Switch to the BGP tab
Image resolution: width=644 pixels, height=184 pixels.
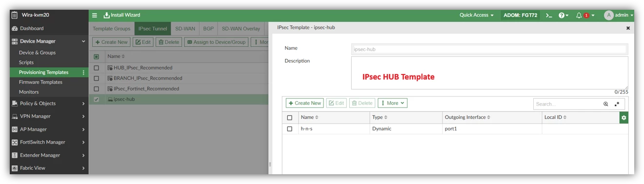[208, 29]
